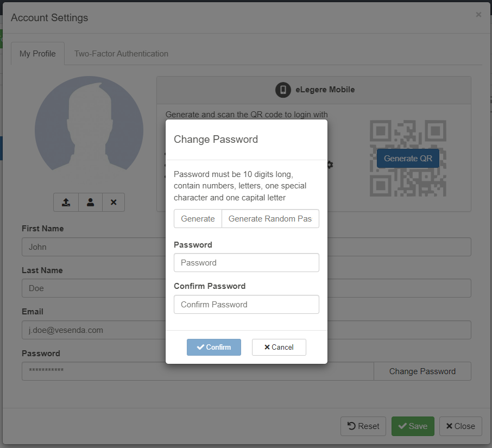Select the Email field with j.doe@vesenda.com
Screen dimensions: 492x448
click(92, 330)
